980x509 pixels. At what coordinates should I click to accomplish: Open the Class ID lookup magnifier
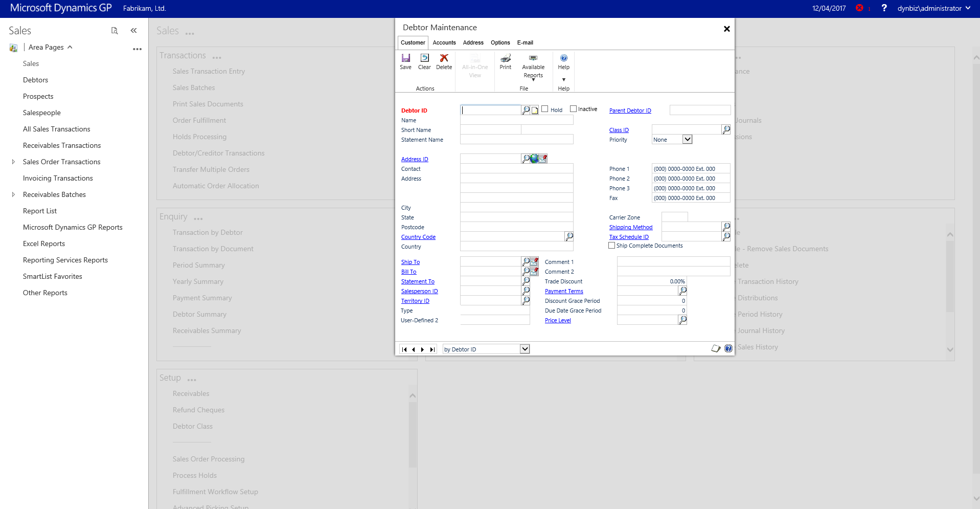pyautogui.click(x=726, y=129)
